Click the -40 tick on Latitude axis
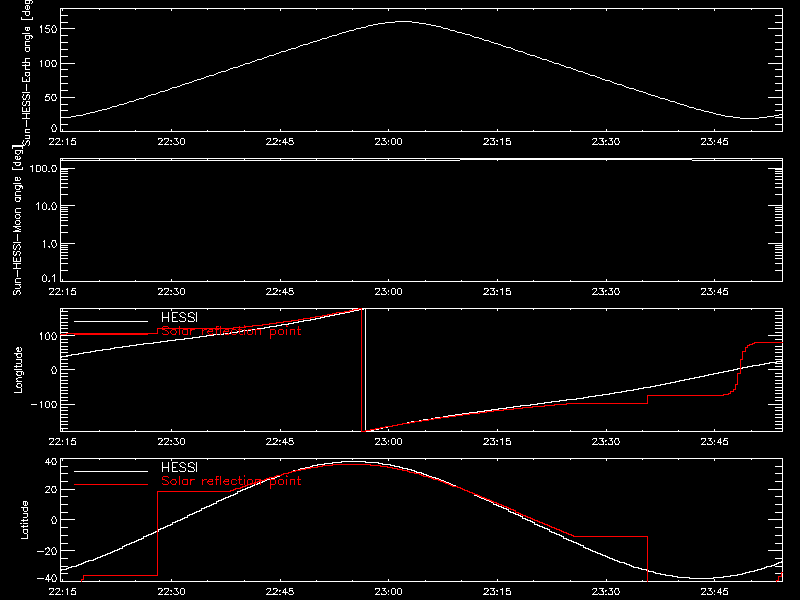The width and height of the screenshot is (800, 600). point(47,579)
